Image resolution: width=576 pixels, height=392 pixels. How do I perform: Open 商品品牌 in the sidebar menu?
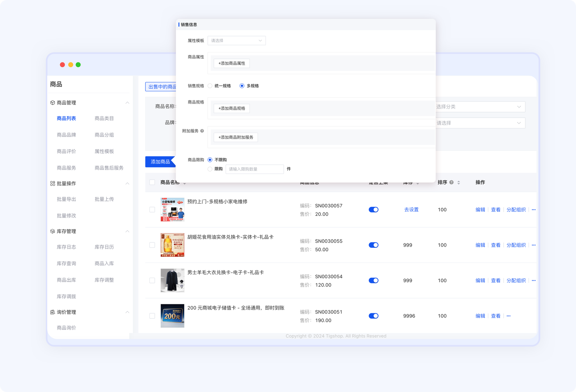(x=66, y=135)
